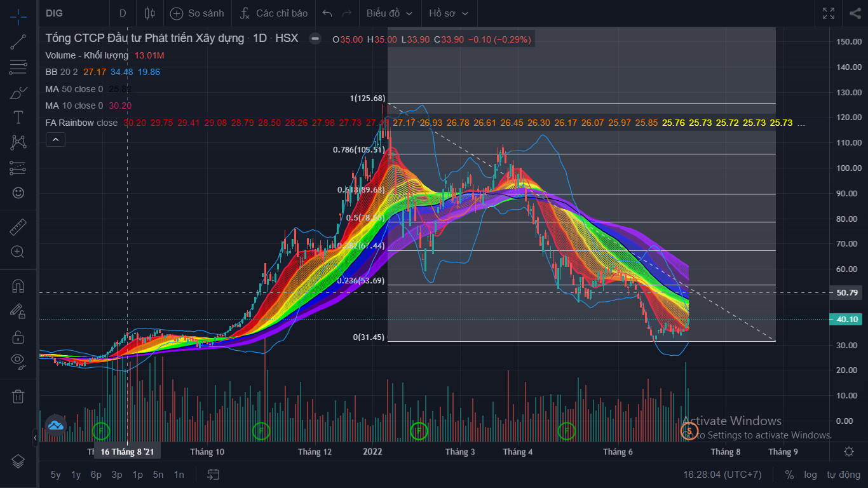Hide all drawings with eye icon

(x=18, y=361)
